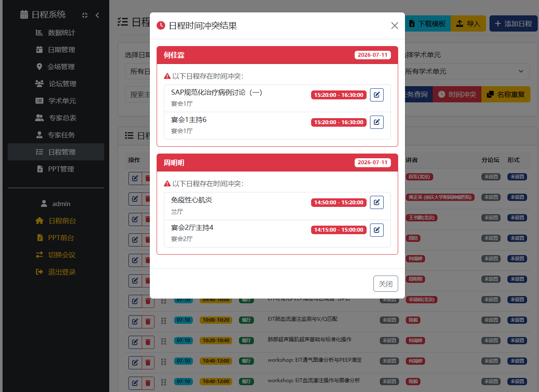This screenshot has width=539, height=392.
Task: Open the 所有学术单元 dropdown
Action: [465, 71]
